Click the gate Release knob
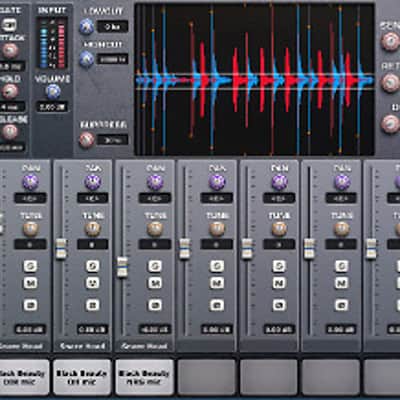Image resolution: width=400 pixels, height=400 pixels. 10,132
